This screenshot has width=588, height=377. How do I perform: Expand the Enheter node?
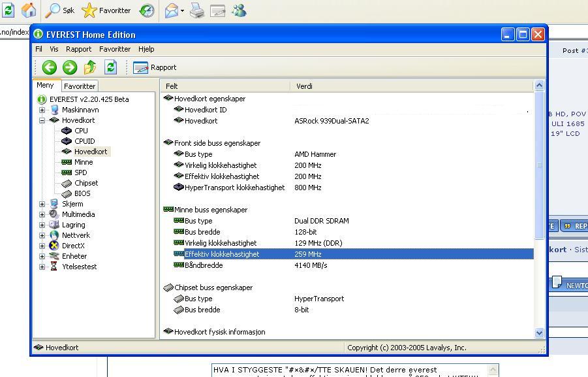[x=42, y=257]
